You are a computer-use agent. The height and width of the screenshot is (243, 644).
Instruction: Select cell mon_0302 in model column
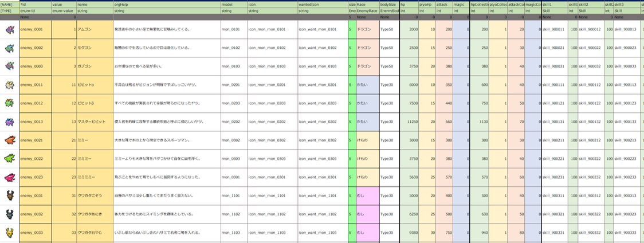[234, 140]
